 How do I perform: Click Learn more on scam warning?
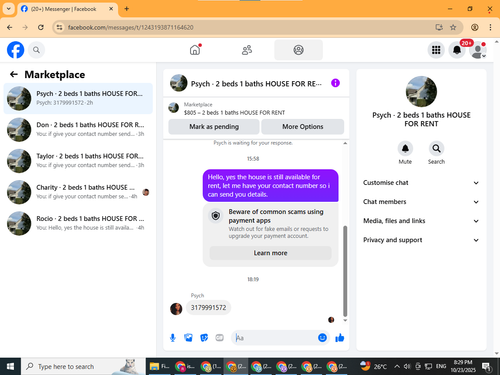(x=270, y=253)
